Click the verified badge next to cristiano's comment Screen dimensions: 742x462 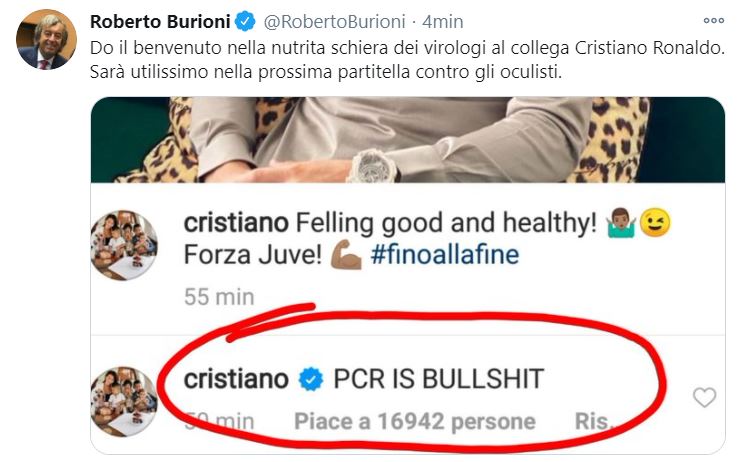coord(311,378)
